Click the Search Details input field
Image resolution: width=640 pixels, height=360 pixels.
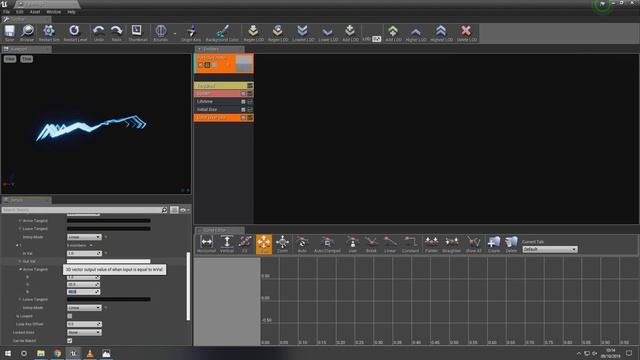[x=84, y=210]
